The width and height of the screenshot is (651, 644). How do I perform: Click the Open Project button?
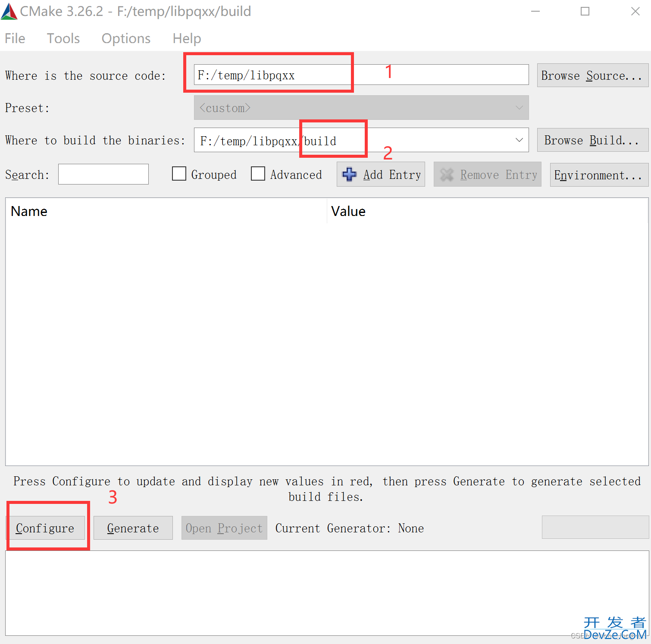click(224, 528)
